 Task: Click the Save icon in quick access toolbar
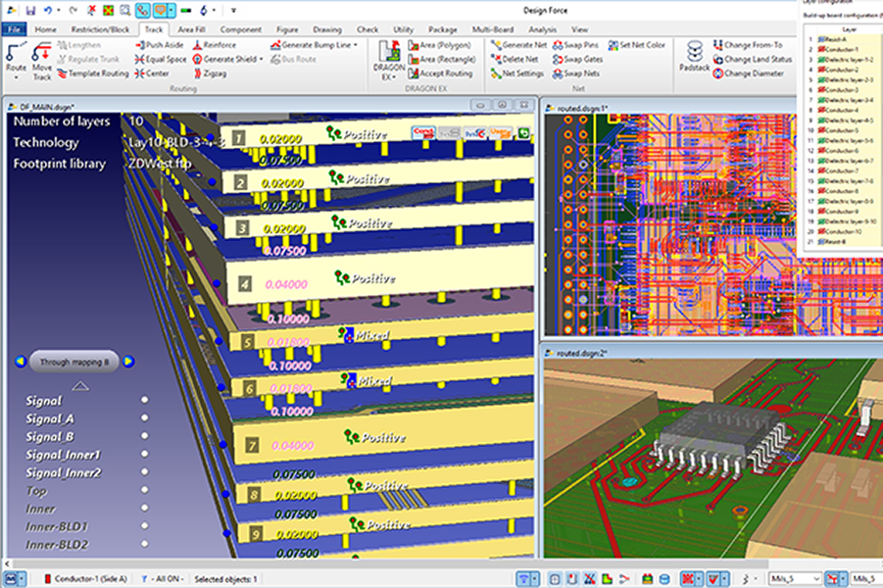click(x=30, y=10)
